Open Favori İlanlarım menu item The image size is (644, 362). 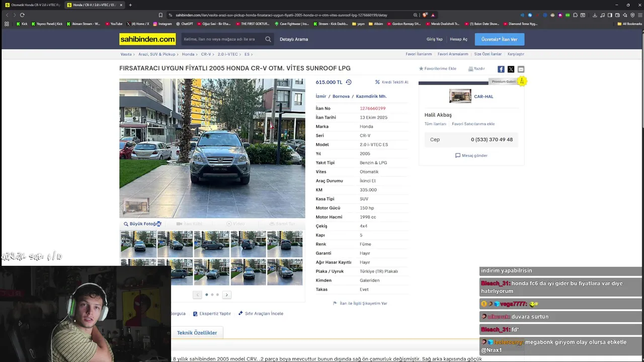[x=419, y=54]
